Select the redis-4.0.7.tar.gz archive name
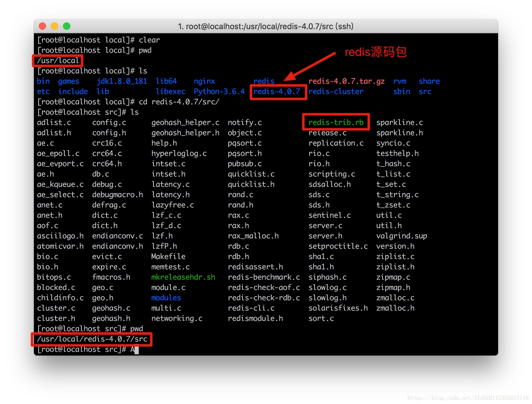 pyautogui.click(x=347, y=81)
